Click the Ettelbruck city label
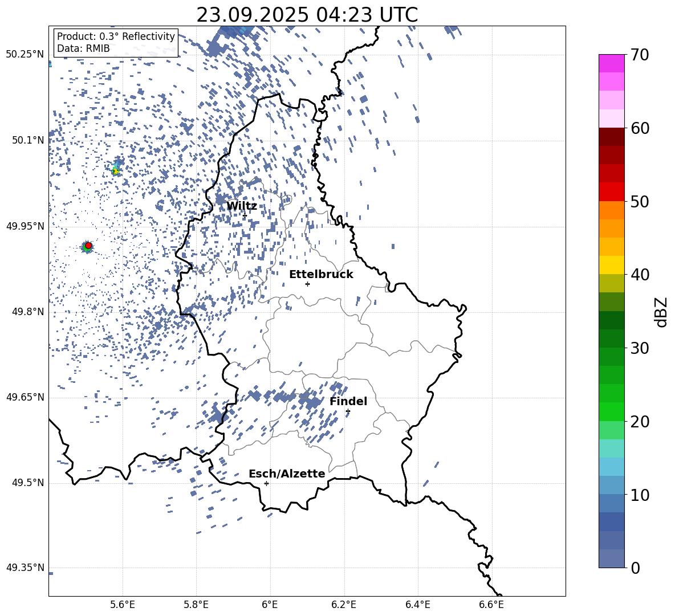The height and width of the screenshot is (616, 675). click(x=321, y=275)
